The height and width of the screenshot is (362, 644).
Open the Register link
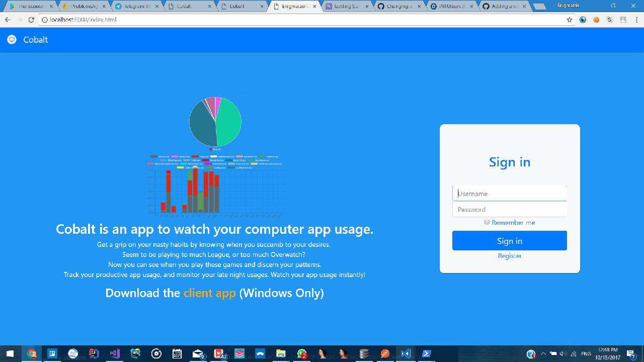(510, 256)
